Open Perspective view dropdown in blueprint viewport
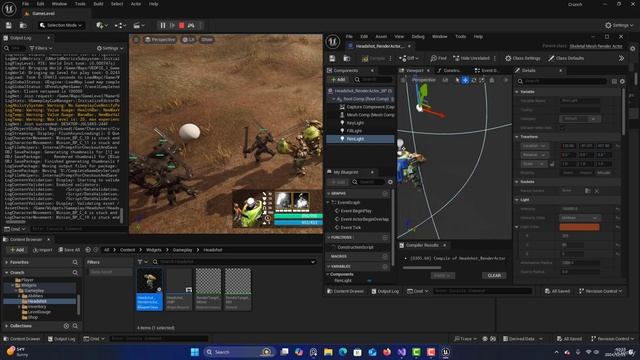Image resolution: width=640 pixels, height=360 pixels. click(424, 80)
